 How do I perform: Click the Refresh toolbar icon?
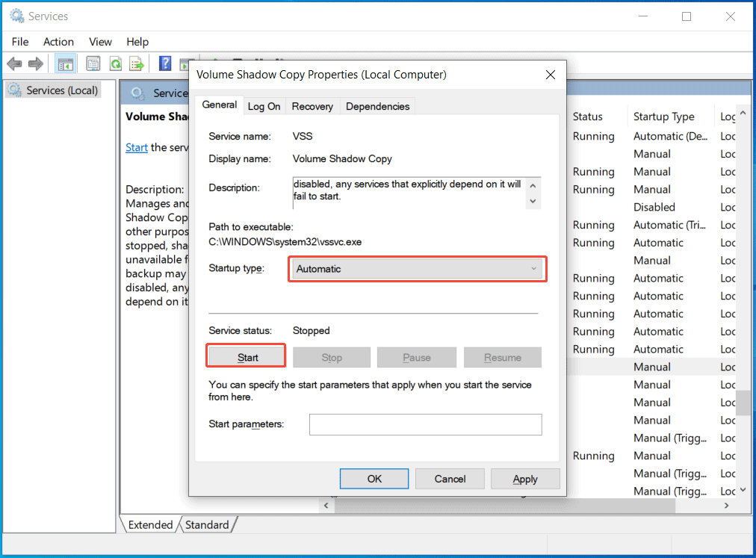[x=115, y=63]
